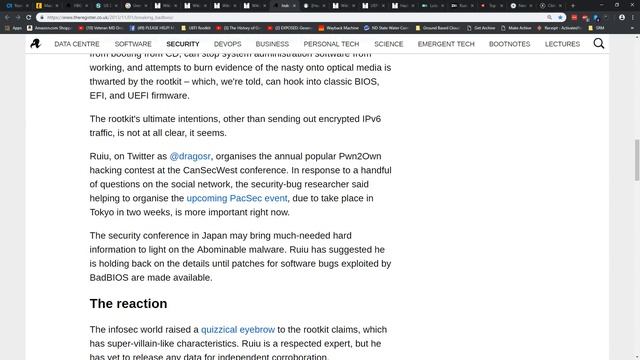Go to DATA CENTRE section
The image size is (640, 360).
point(77,44)
